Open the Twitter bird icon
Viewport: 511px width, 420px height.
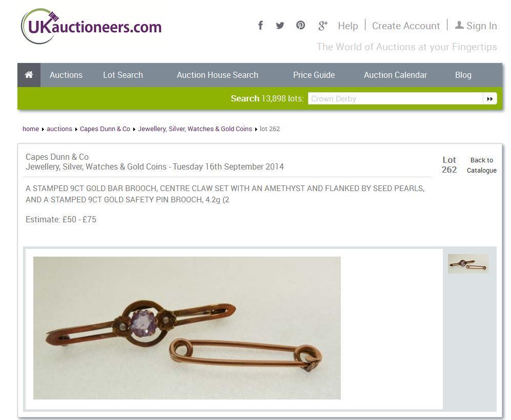click(x=280, y=26)
